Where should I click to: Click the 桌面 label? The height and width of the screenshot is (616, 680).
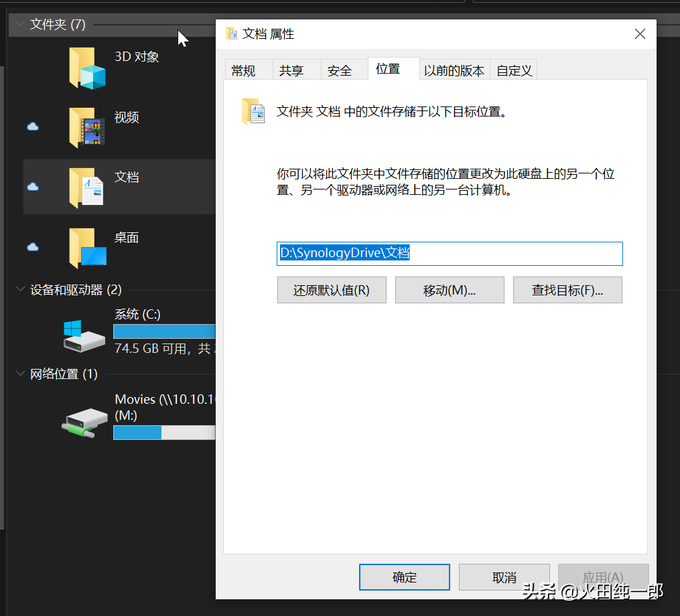[127, 238]
